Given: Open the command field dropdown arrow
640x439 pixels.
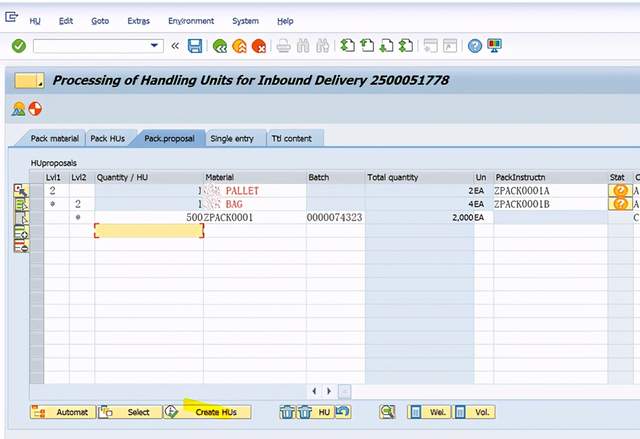Looking at the screenshot, I should [155, 46].
